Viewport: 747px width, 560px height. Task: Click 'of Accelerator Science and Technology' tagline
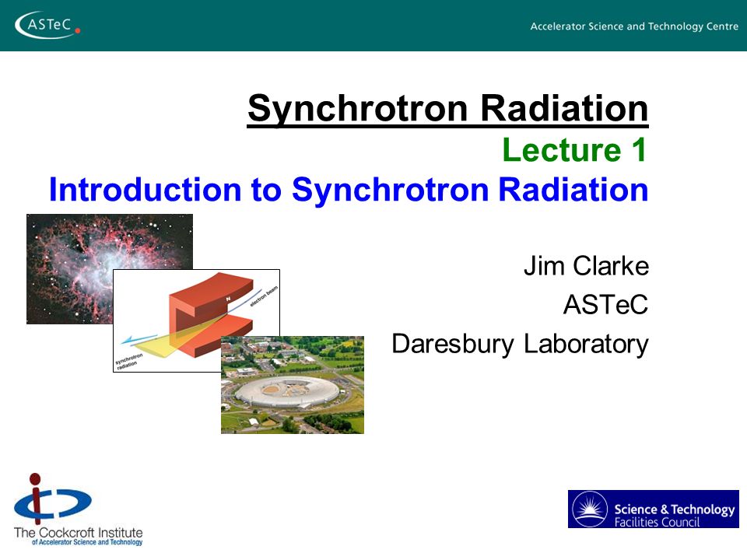pos(86,542)
